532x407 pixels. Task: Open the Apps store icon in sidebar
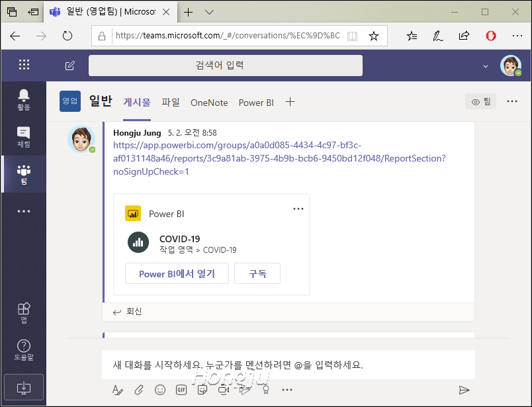tap(24, 312)
